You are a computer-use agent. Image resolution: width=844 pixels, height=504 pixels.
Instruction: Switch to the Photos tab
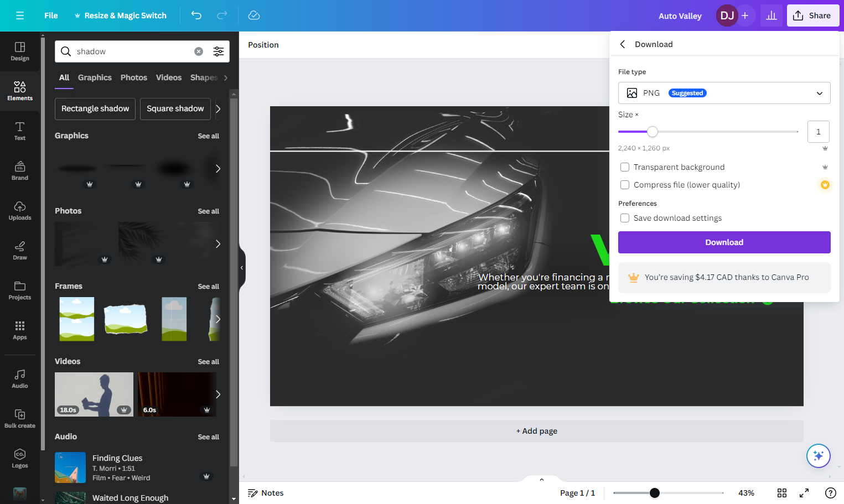click(134, 77)
